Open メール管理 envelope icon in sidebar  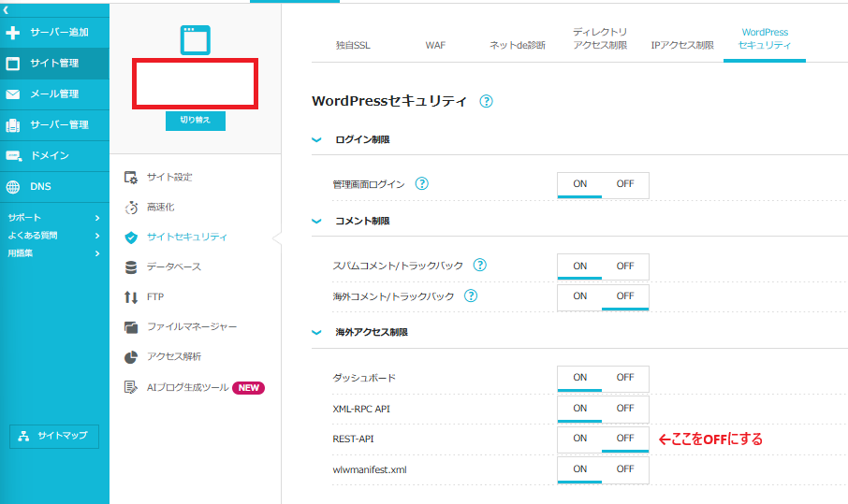click(54, 94)
